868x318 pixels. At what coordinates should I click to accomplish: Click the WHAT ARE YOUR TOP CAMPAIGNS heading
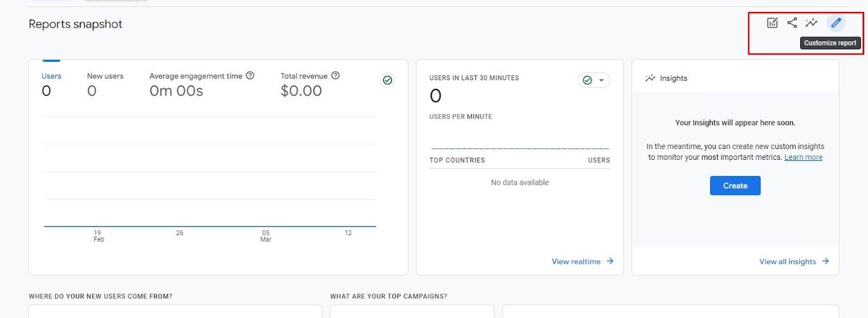pos(389,296)
